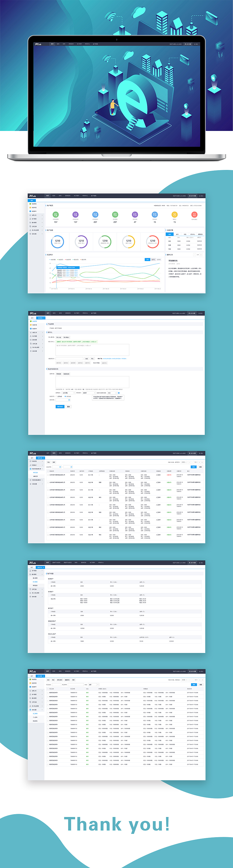
Task: Close the 发送短信 page tab with its x
Action: click(x=44, y=318)
